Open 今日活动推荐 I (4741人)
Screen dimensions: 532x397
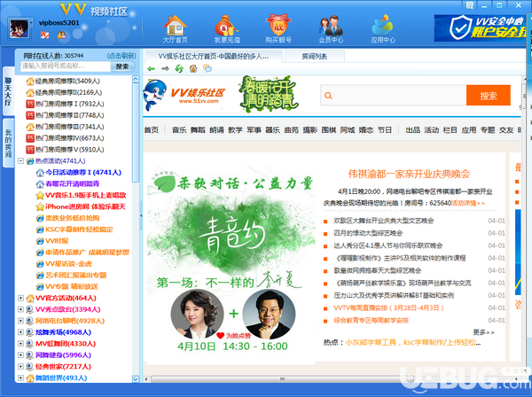click(x=79, y=172)
